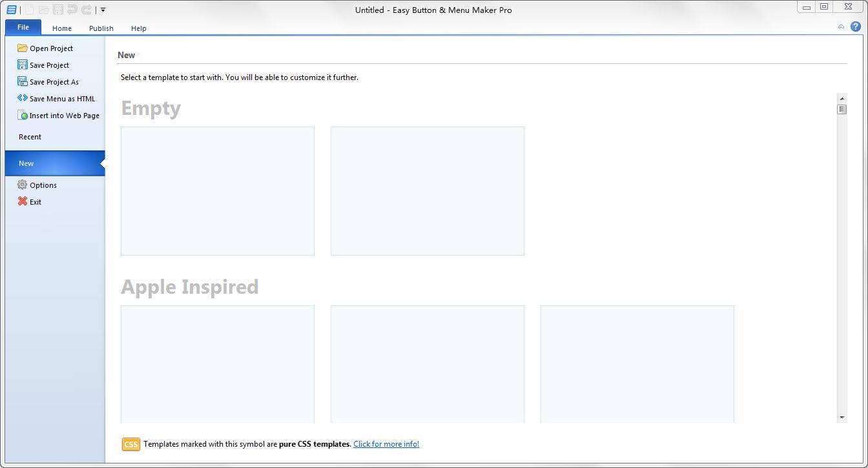Switch to the File tab

23,27
